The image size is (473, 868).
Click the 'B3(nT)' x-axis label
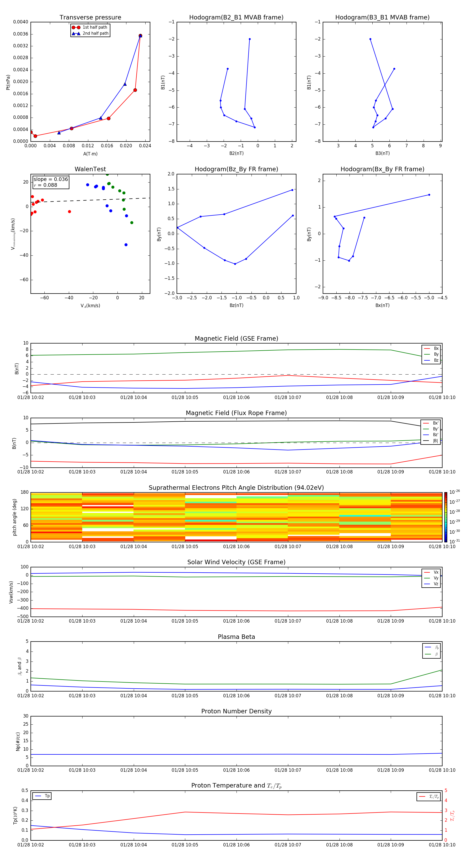tap(382, 153)
